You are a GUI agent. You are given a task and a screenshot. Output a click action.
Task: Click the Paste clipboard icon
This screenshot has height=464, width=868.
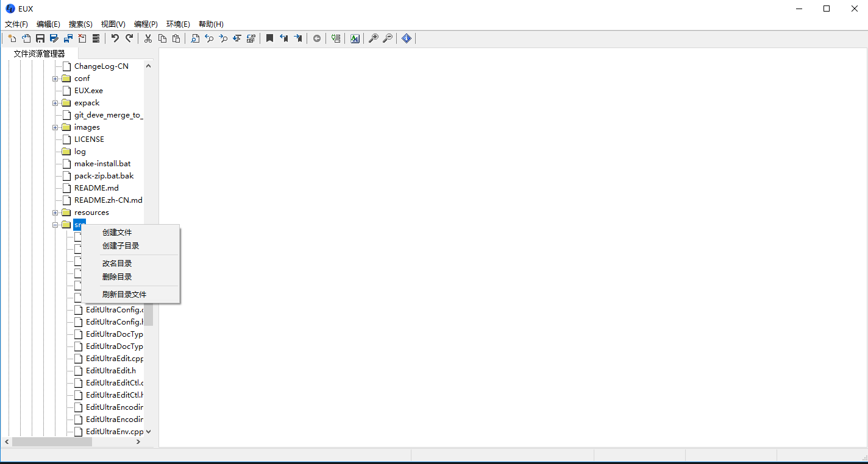[176, 38]
